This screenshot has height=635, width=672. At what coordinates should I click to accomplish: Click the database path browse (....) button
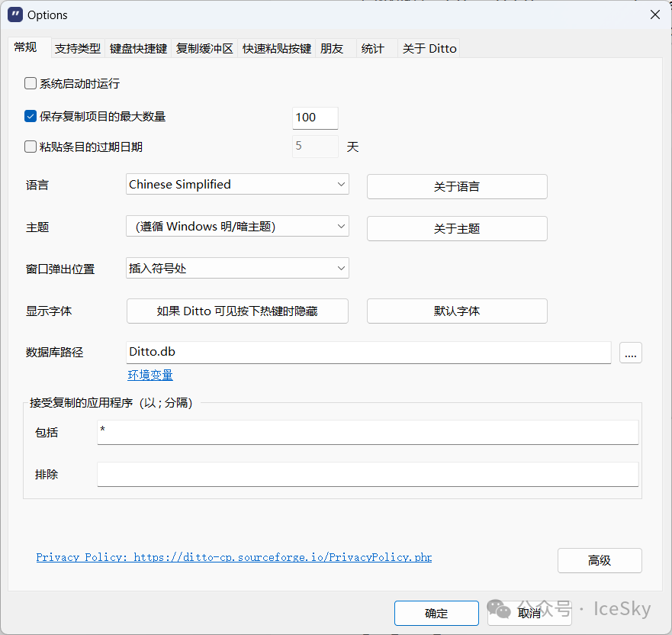point(631,353)
